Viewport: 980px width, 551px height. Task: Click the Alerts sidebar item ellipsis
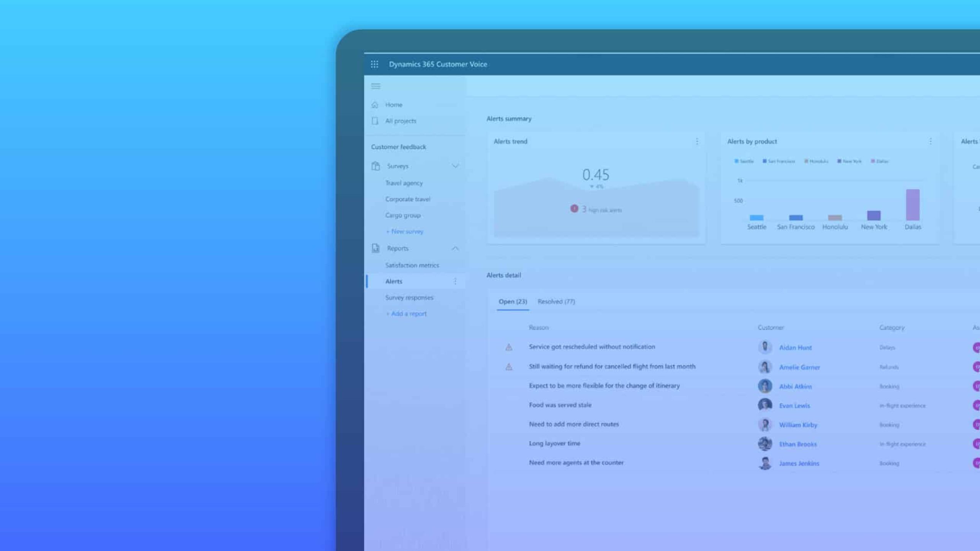click(x=455, y=282)
